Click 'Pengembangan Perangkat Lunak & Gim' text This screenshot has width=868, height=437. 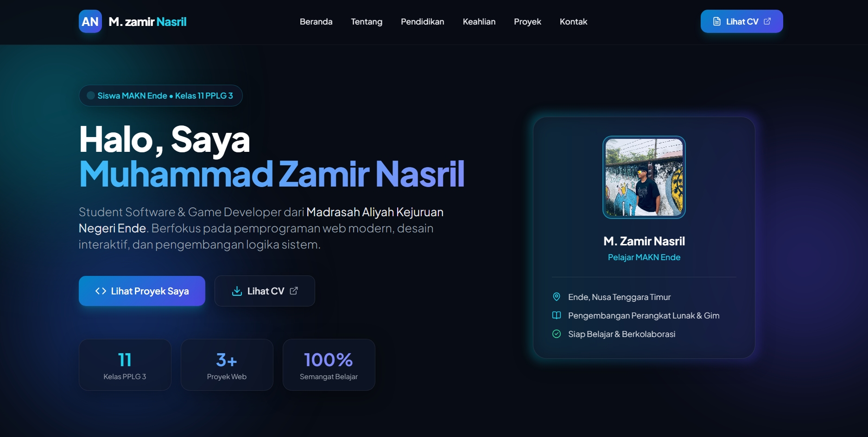(644, 316)
